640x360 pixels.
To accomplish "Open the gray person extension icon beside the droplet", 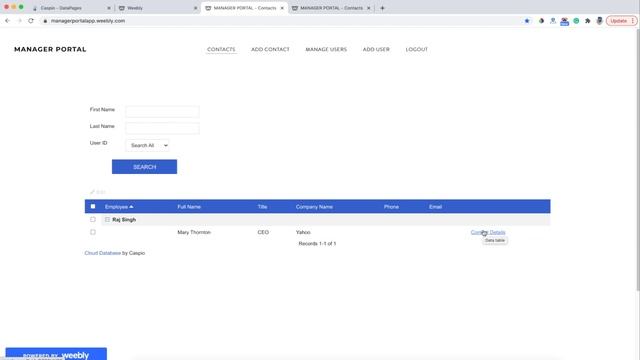I will (553, 21).
